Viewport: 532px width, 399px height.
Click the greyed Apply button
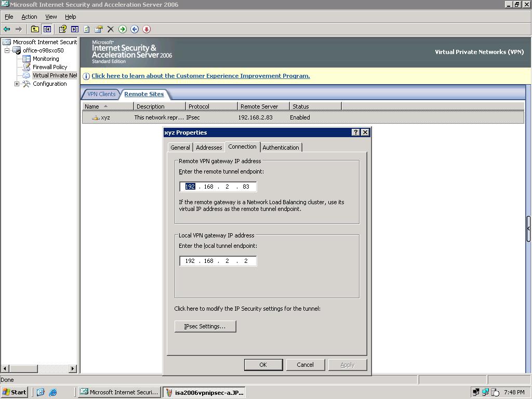(x=348, y=365)
